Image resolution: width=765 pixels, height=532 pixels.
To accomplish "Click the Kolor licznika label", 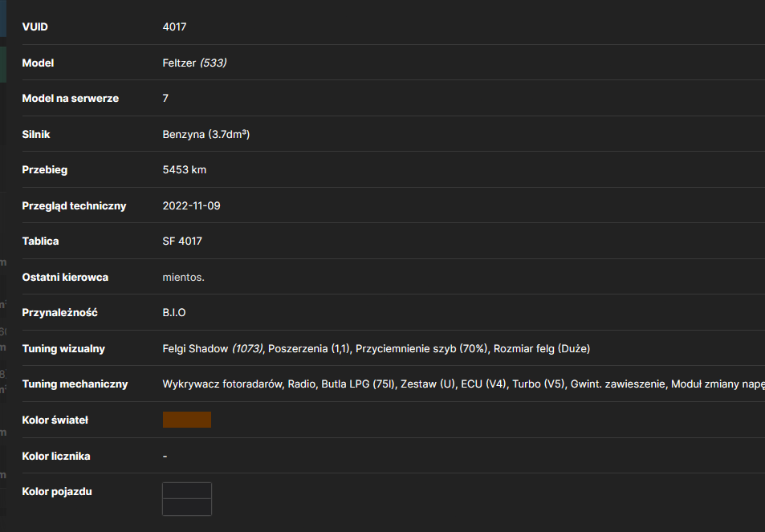I will tap(55, 457).
